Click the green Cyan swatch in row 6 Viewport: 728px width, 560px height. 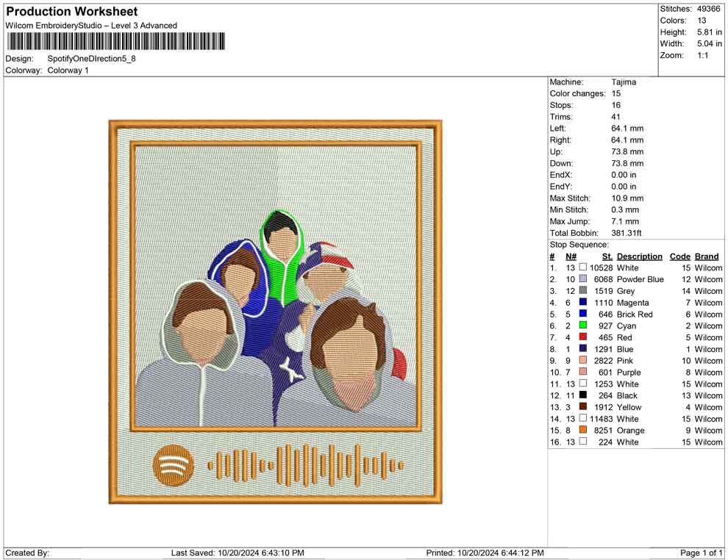click(x=582, y=326)
